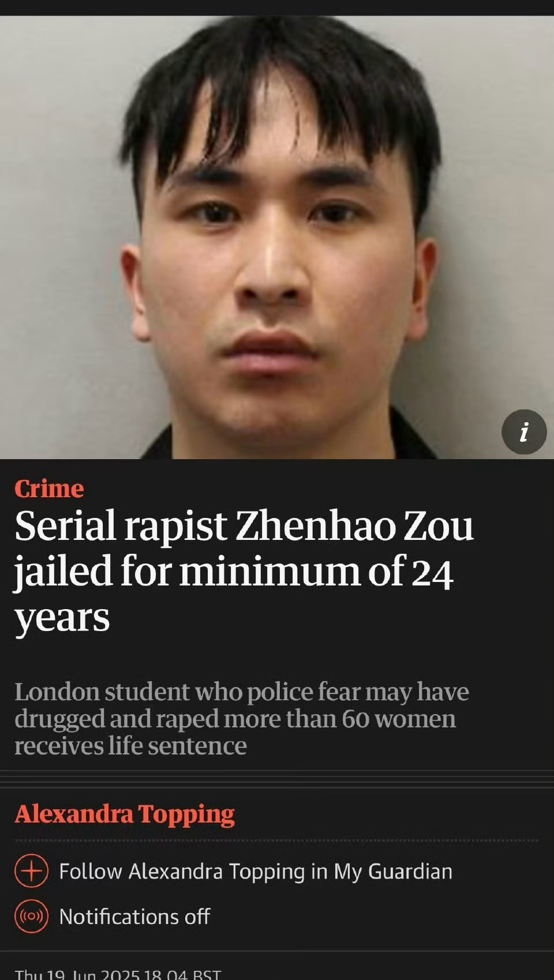Click the headline 'Serial rapist Zhenhao Zou'
The width and height of the screenshot is (554, 980).
[x=244, y=526]
